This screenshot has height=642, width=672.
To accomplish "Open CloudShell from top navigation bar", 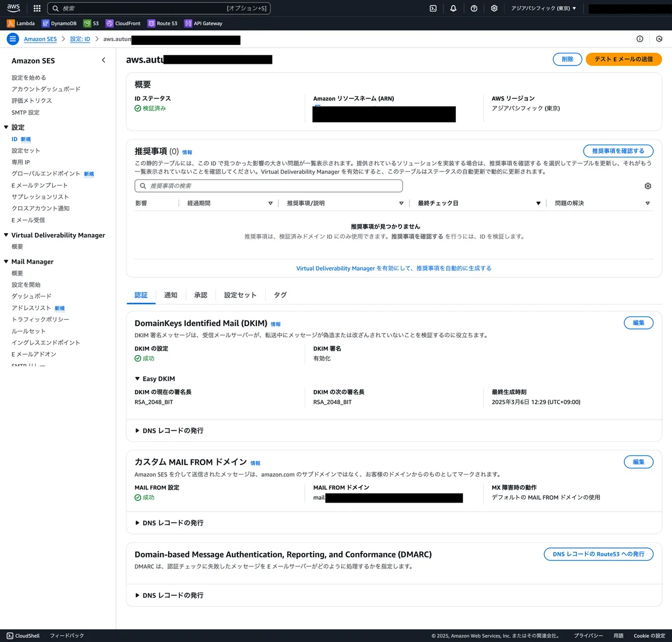I will click(433, 8).
